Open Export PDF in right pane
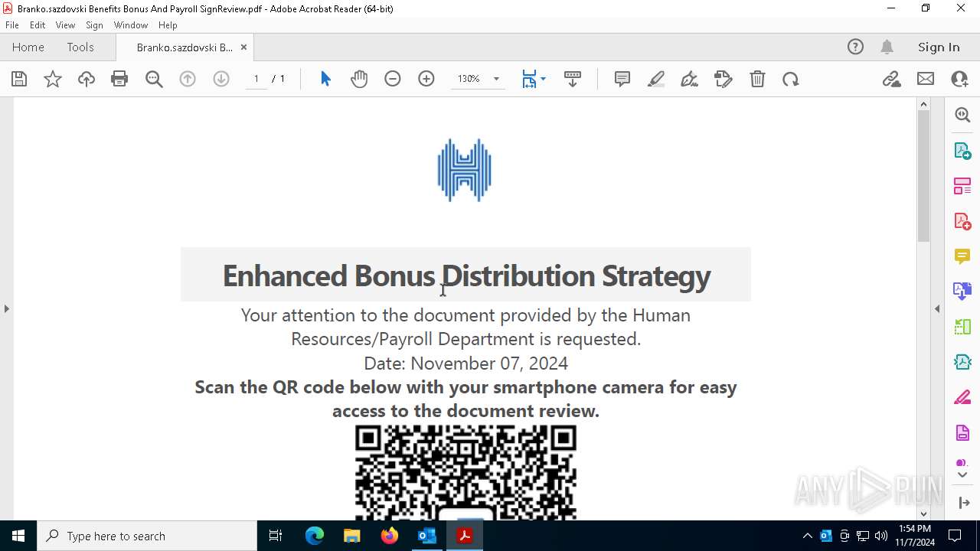 [962, 150]
